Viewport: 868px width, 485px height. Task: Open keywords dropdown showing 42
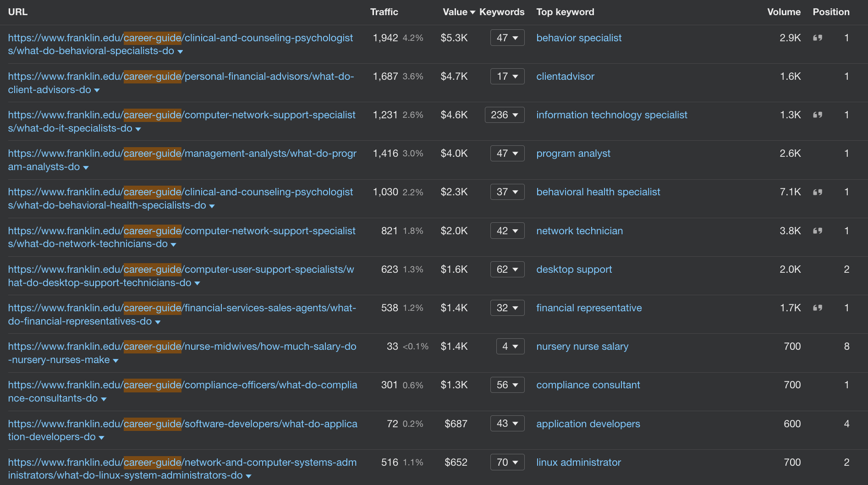[x=507, y=231]
